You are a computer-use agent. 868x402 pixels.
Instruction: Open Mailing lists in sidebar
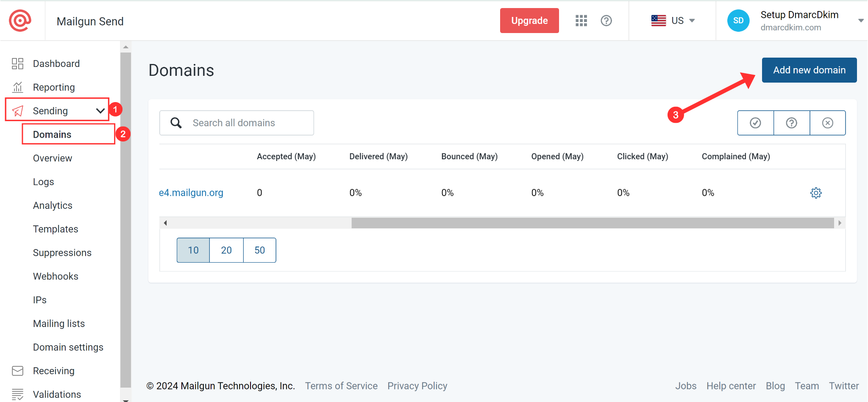[x=59, y=324]
